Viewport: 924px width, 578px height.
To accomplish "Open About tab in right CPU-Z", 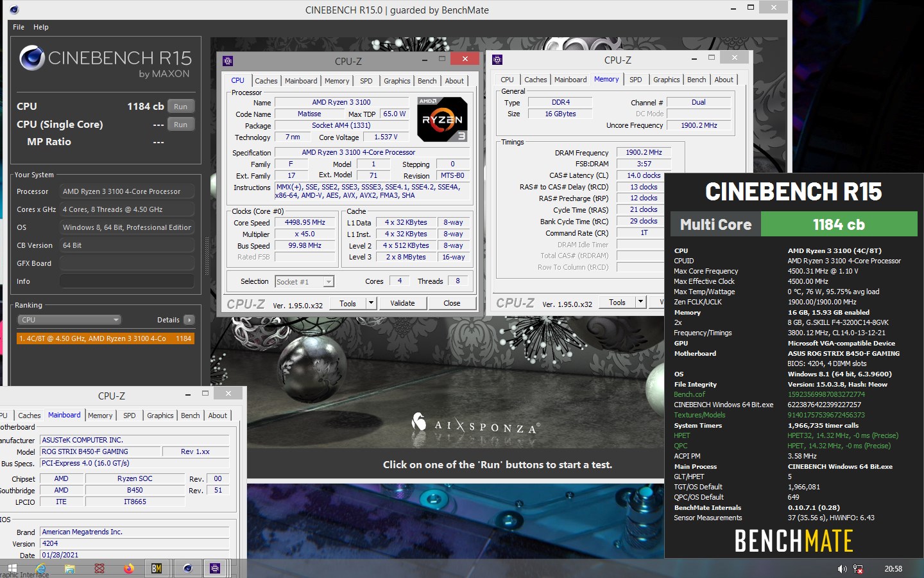I will (x=724, y=80).
